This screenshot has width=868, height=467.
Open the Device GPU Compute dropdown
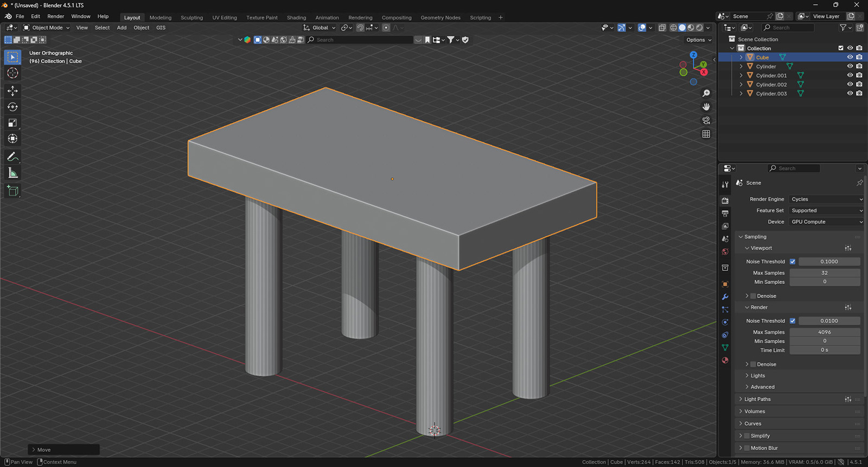tap(826, 222)
